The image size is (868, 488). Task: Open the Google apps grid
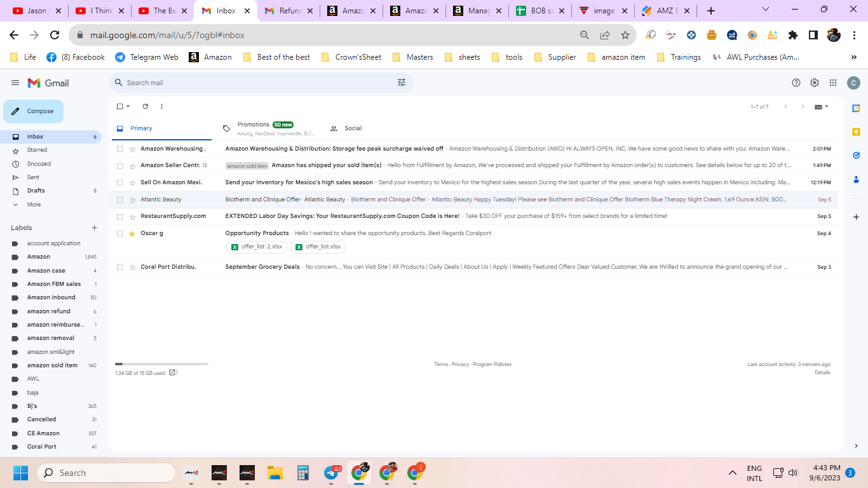833,83
